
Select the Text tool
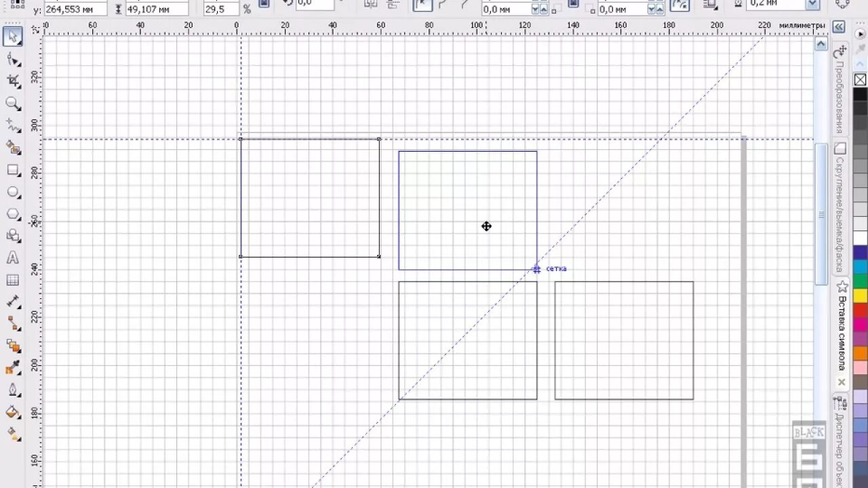click(12, 258)
